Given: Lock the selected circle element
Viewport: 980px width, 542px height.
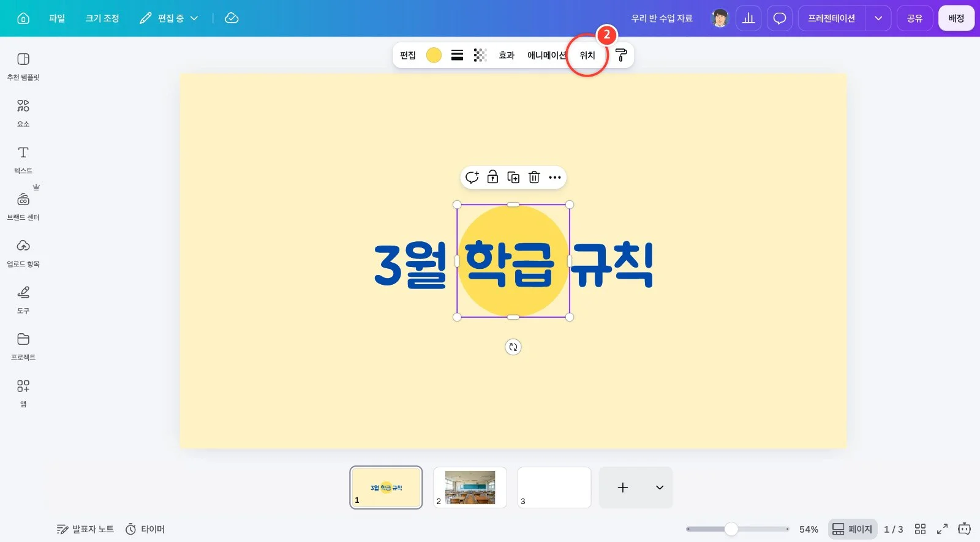Looking at the screenshot, I should point(492,178).
